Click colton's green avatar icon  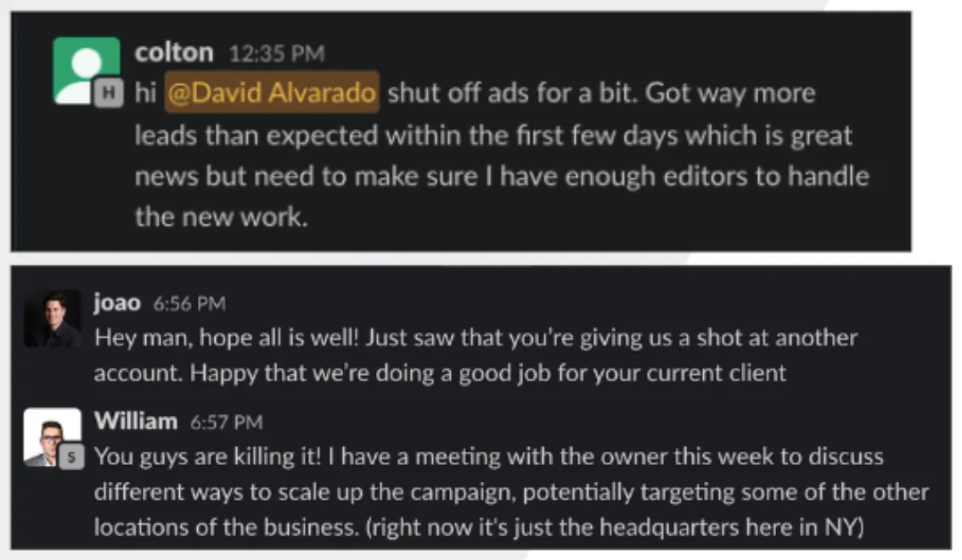point(86,70)
